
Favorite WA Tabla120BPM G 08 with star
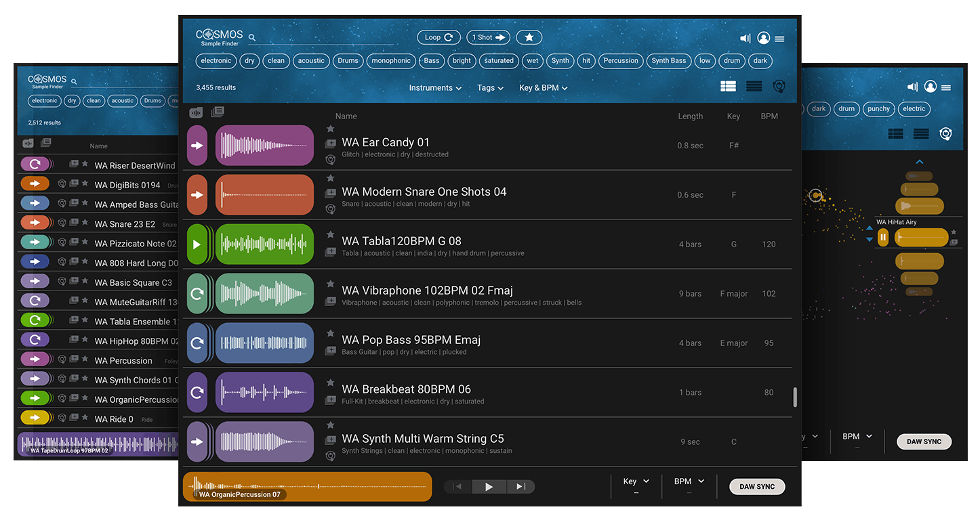[330, 235]
